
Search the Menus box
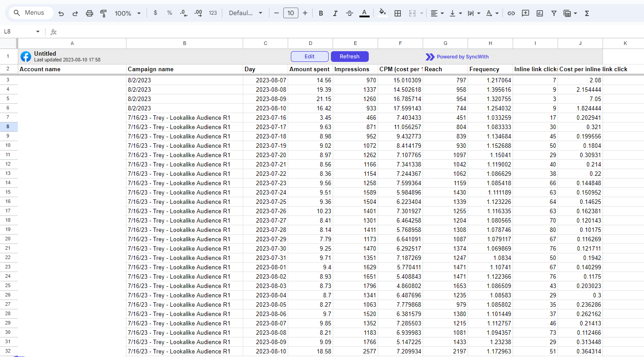pos(31,13)
